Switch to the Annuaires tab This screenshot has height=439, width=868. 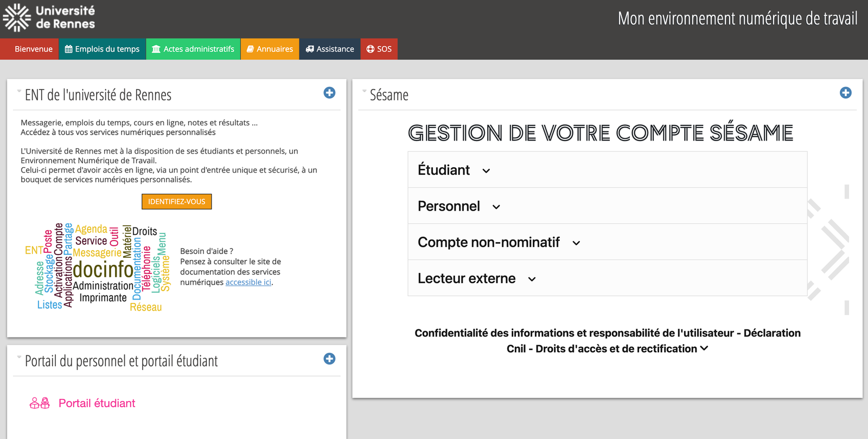[x=270, y=49]
